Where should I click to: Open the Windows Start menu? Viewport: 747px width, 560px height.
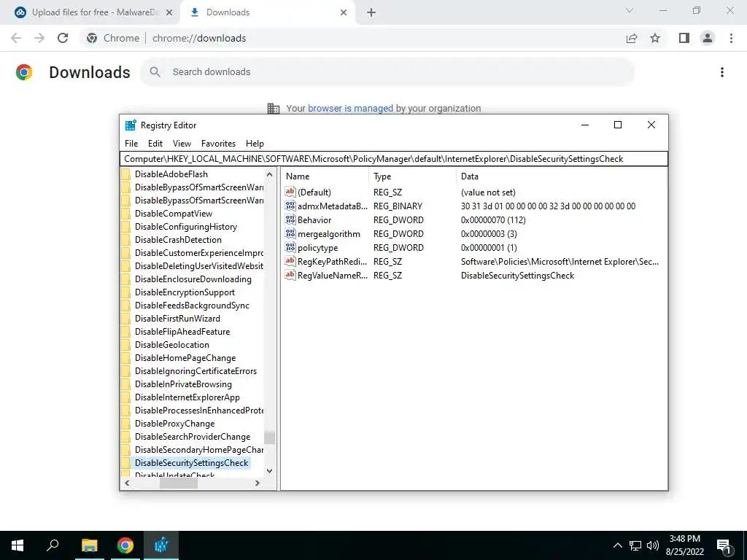(18, 545)
